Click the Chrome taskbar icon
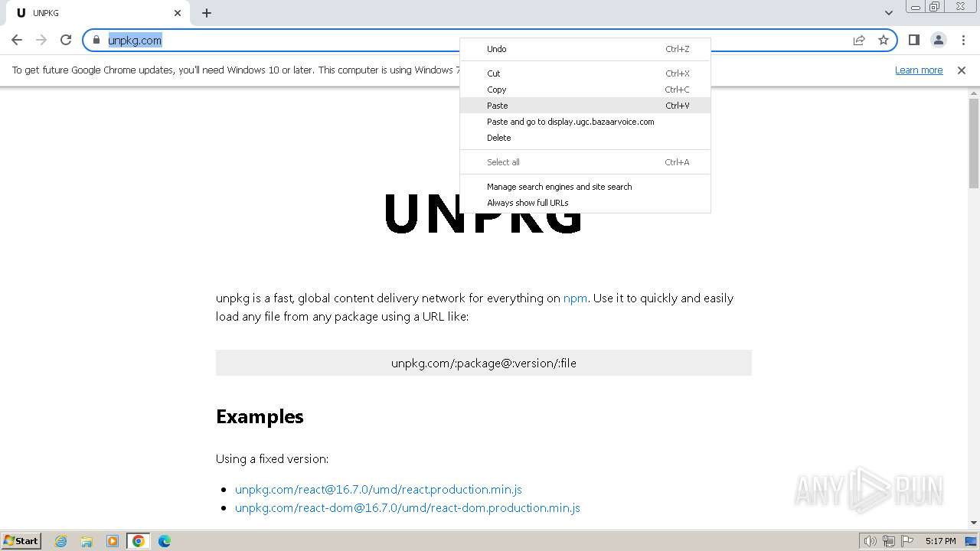 click(138, 541)
